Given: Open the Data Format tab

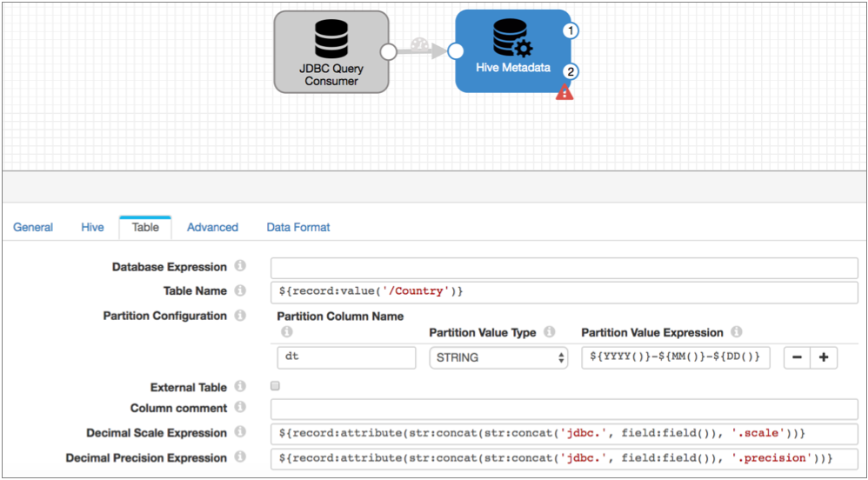Looking at the screenshot, I should (298, 228).
